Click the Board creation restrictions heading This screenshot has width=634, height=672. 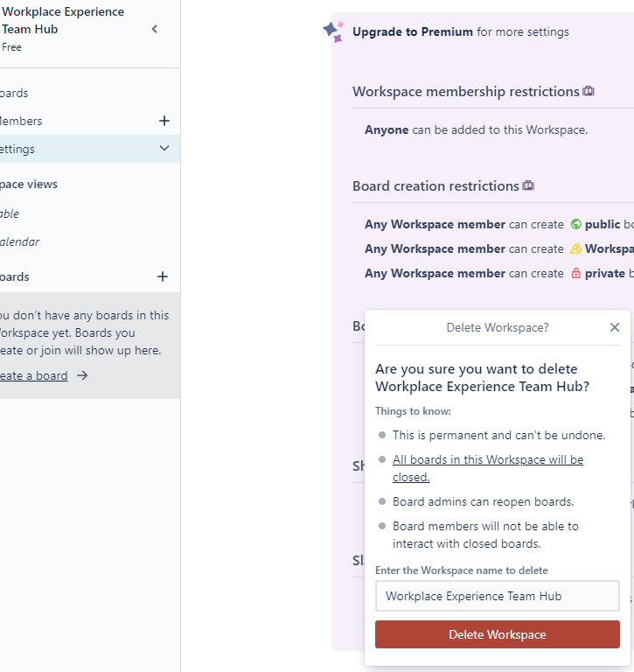(435, 186)
